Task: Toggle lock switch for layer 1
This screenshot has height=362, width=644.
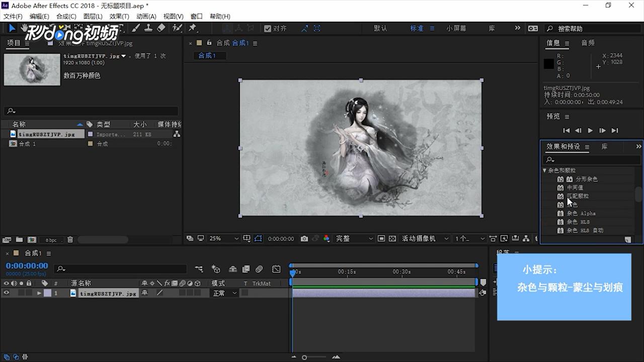Action: [x=29, y=293]
